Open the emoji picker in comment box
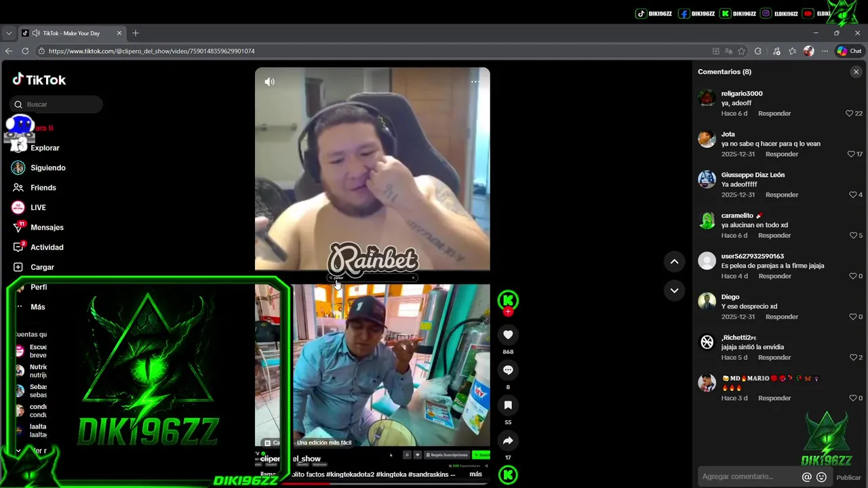 pos(821,477)
